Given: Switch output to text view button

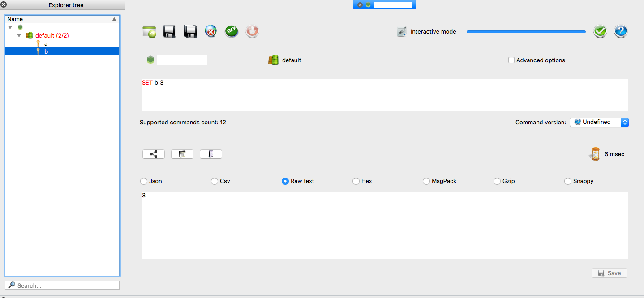Looking at the screenshot, I should [x=211, y=154].
